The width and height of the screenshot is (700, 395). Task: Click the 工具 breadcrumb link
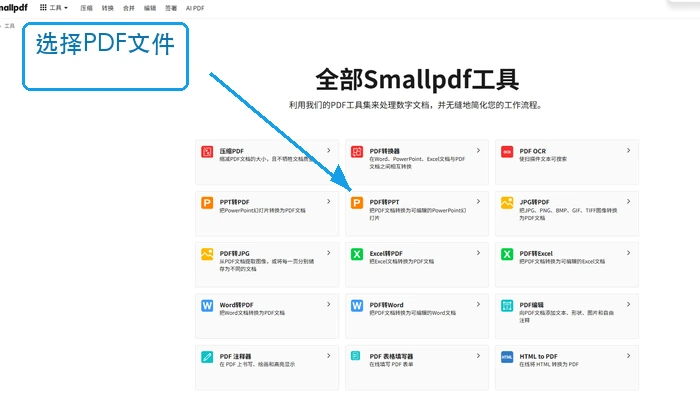point(9,26)
